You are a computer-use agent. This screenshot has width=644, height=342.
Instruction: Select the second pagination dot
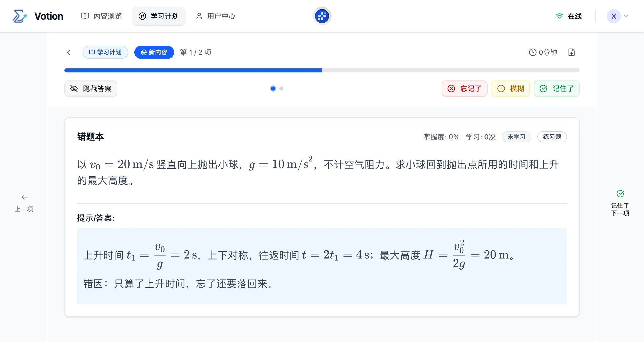281,89
